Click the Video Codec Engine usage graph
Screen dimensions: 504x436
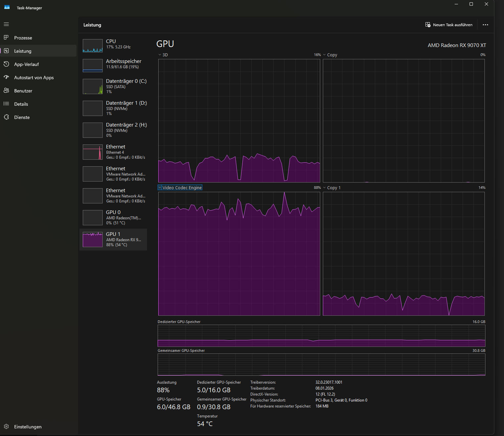pyautogui.click(x=239, y=254)
